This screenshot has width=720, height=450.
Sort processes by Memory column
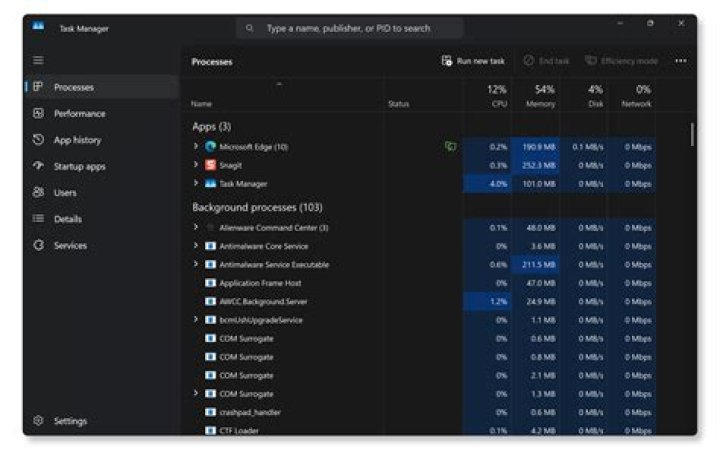[x=540, y=96]
